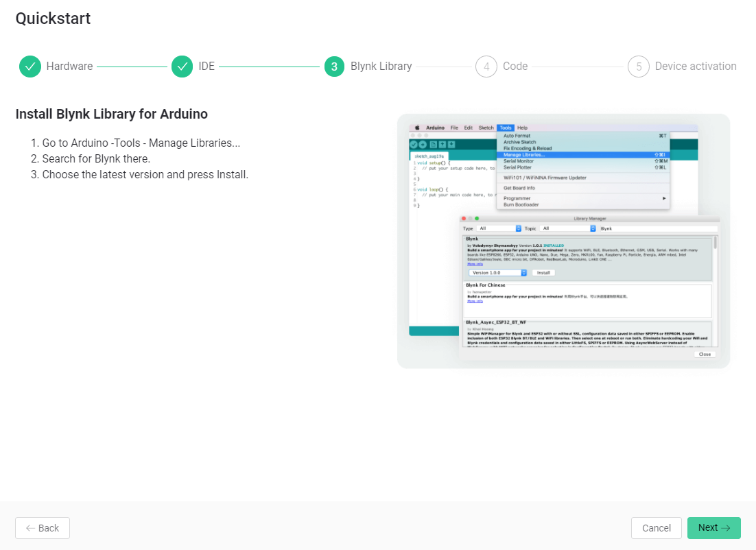Viewport: 756px width, 550px height.
Task: Open the Device activation step label
Action: click(695, 67)
